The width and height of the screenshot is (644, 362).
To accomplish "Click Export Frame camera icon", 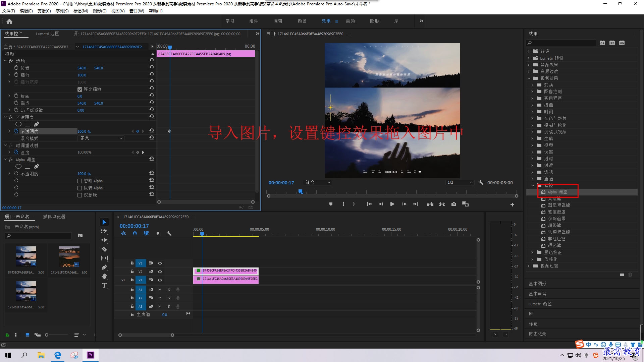I will pyautogui.click(x=454, y=204).
